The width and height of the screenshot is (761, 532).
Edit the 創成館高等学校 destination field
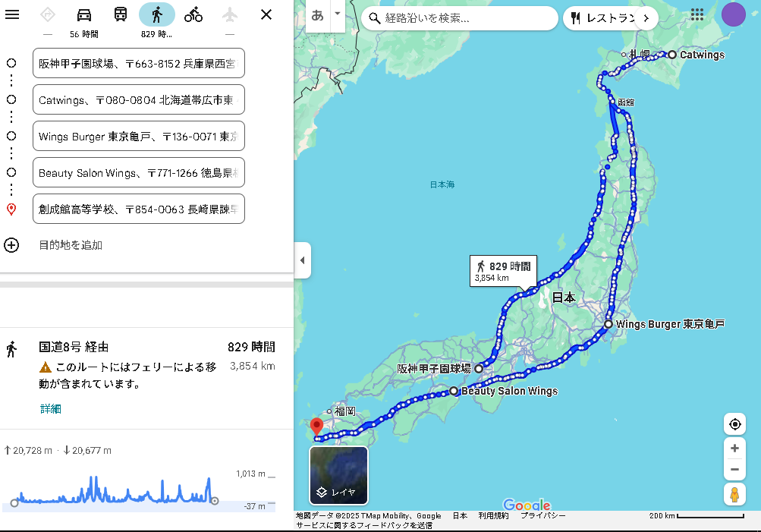pyautogui.click(x=139, y=209)
